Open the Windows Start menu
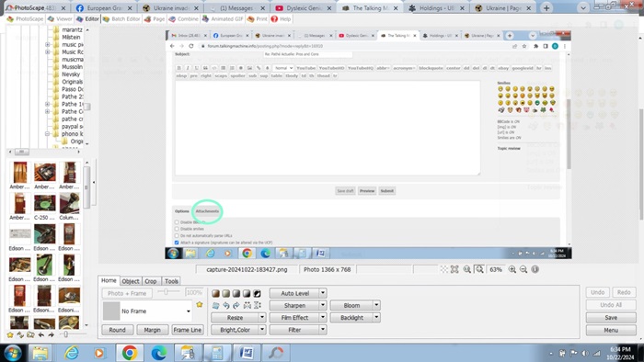The image size is (644, 362). click(x=13, y=353)
